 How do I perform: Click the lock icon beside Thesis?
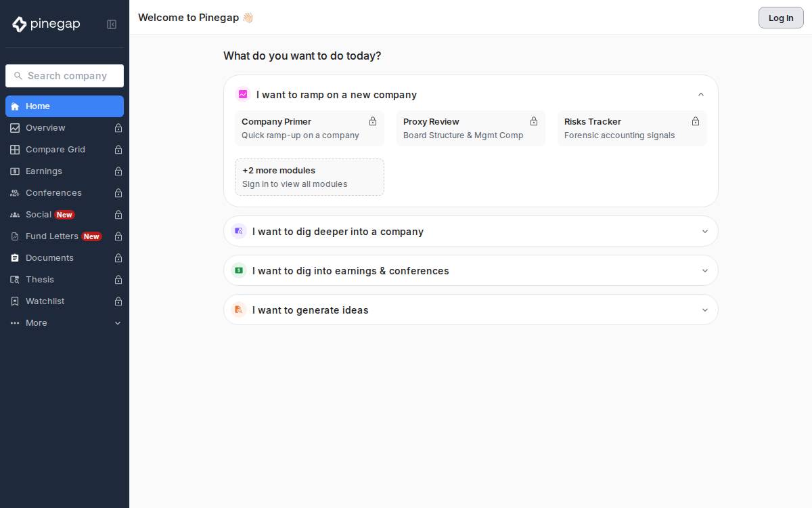coord(118,280)
